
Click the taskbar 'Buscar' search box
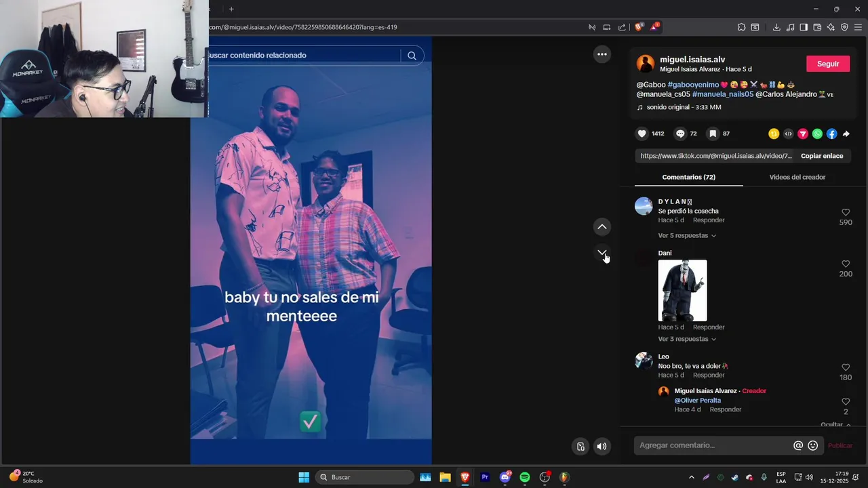pyautogui.click(x=365, y=477)
